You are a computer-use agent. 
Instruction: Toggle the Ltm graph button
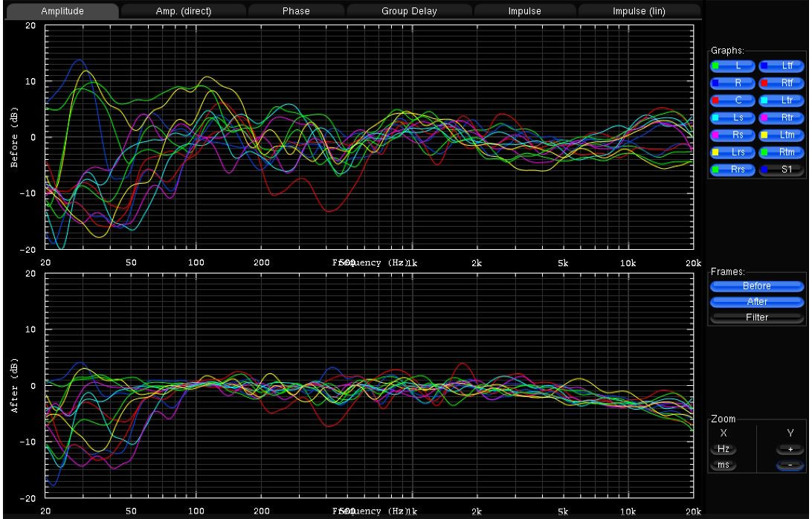[782, 135]
